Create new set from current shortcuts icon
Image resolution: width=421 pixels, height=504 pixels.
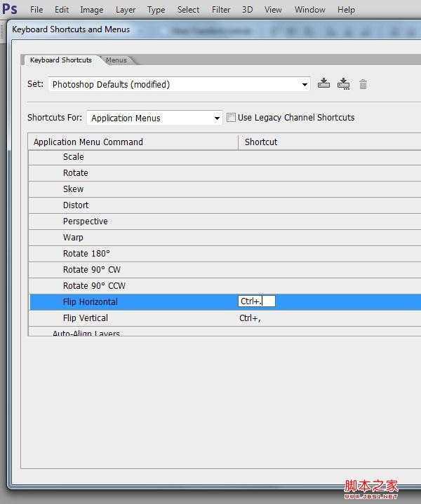click(x=343, y=84)
